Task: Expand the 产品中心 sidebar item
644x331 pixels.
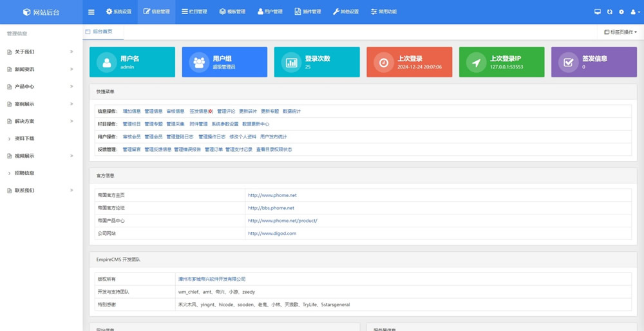Action: [x=39, y=86]
